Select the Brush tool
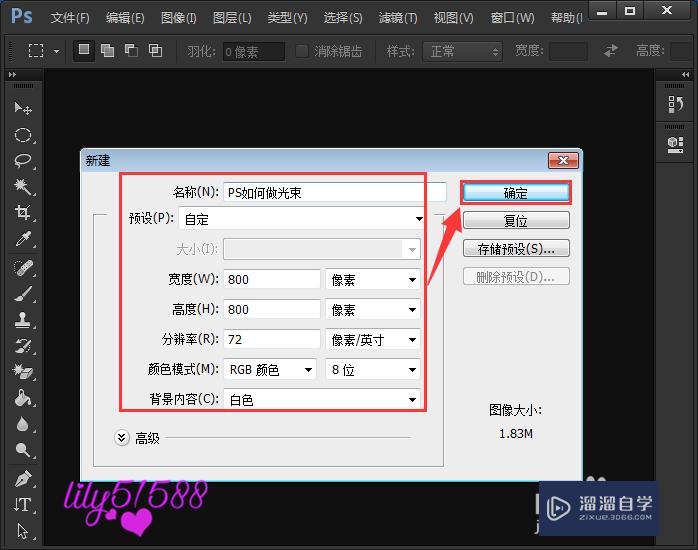 23,294
